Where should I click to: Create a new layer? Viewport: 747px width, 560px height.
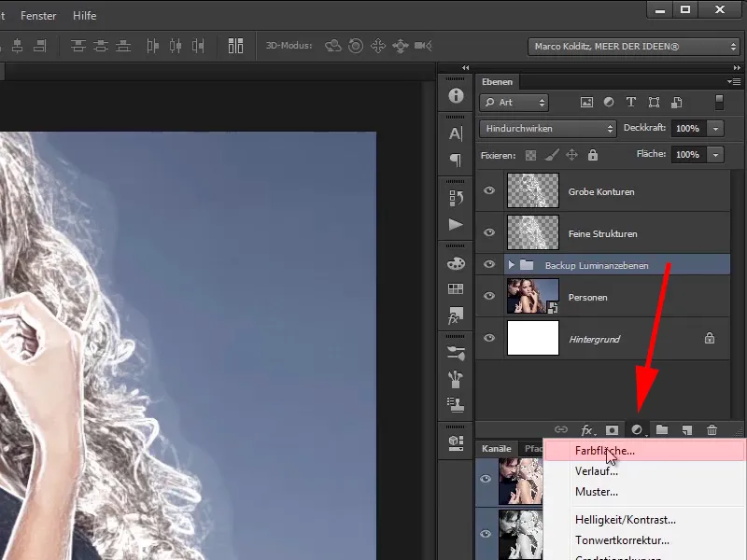[687, 430]
